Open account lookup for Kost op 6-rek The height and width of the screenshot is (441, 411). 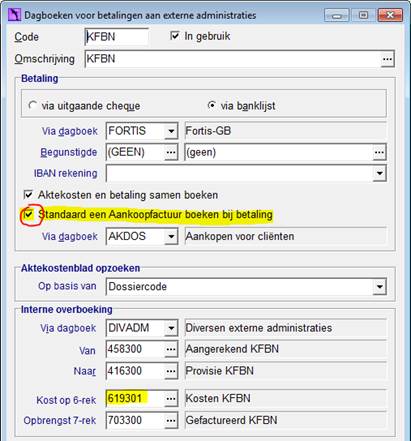pos(171,399)
